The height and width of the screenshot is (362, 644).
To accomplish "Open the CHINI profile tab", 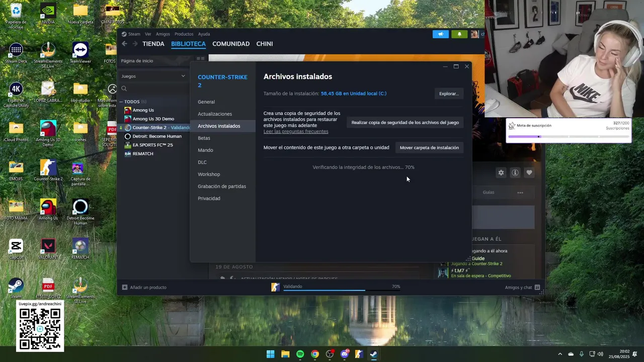I will coord(265,44).
